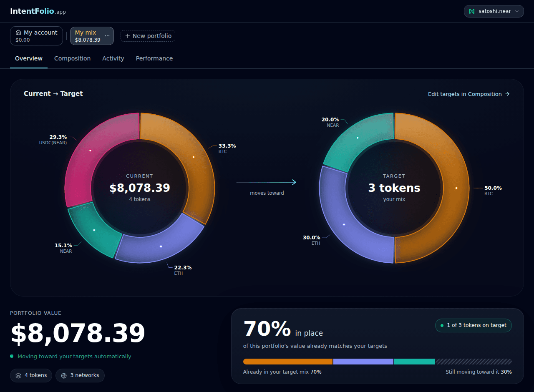
Task: Expand the satoshi.near account dropdown chevron
Action: pyautogui.click(x=517, y=11)
